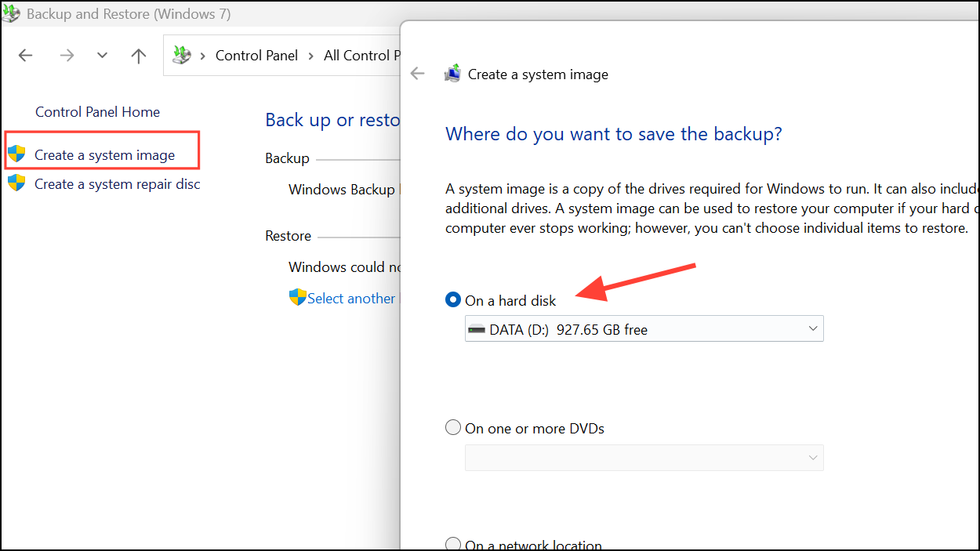
Task: Open the DATA (D:) drive dropdown
Action: point(813,328)
